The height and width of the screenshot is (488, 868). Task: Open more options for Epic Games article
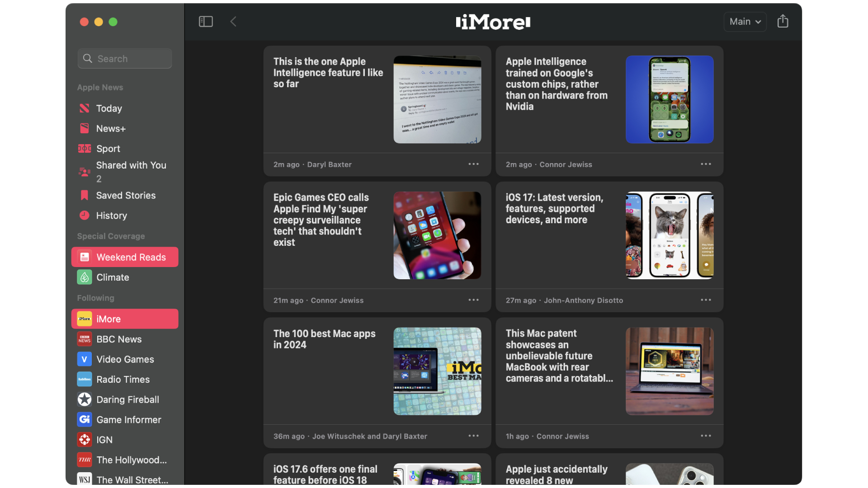[x=473, y=300]
